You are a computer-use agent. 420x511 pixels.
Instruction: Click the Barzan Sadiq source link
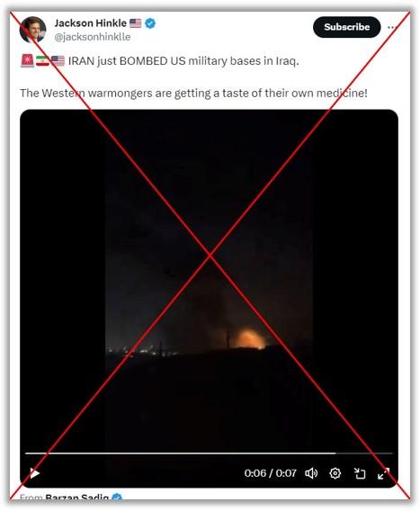pyautogui.click(x=77, y=498)
